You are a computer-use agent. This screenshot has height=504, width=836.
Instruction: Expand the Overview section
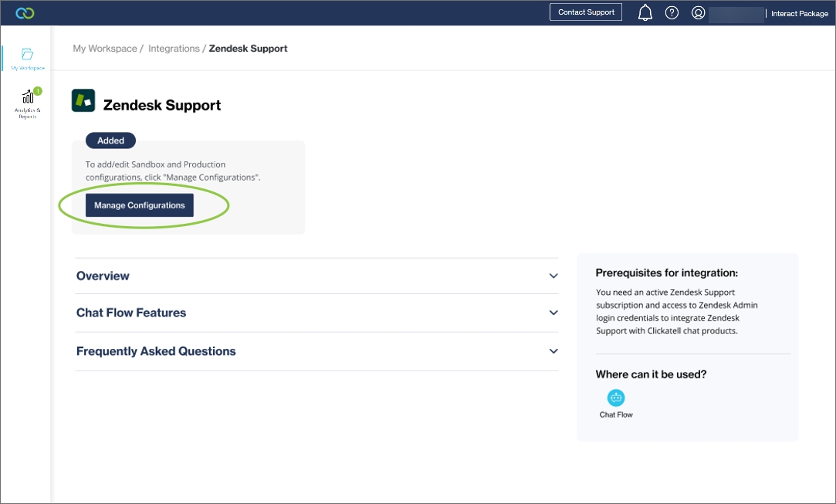316,276
